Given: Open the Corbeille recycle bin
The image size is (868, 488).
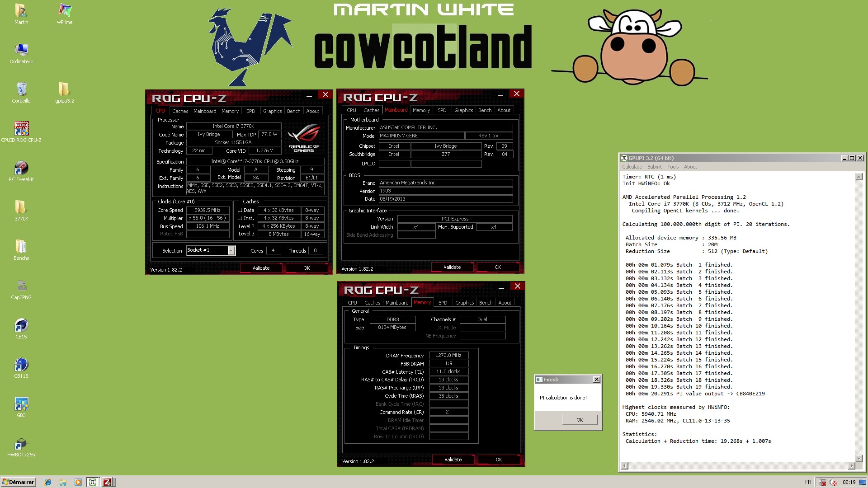Looking at the screenshot, I should [x=21, y=93].
